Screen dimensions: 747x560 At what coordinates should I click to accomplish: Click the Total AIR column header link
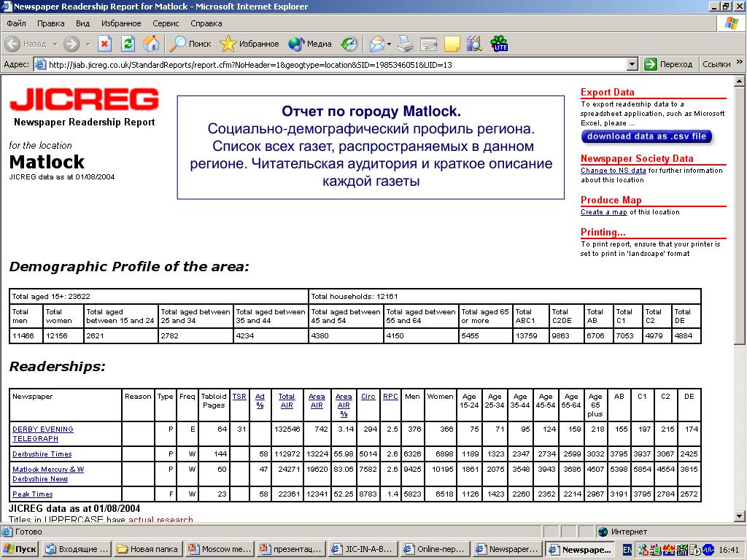click(x=286, y=401)
